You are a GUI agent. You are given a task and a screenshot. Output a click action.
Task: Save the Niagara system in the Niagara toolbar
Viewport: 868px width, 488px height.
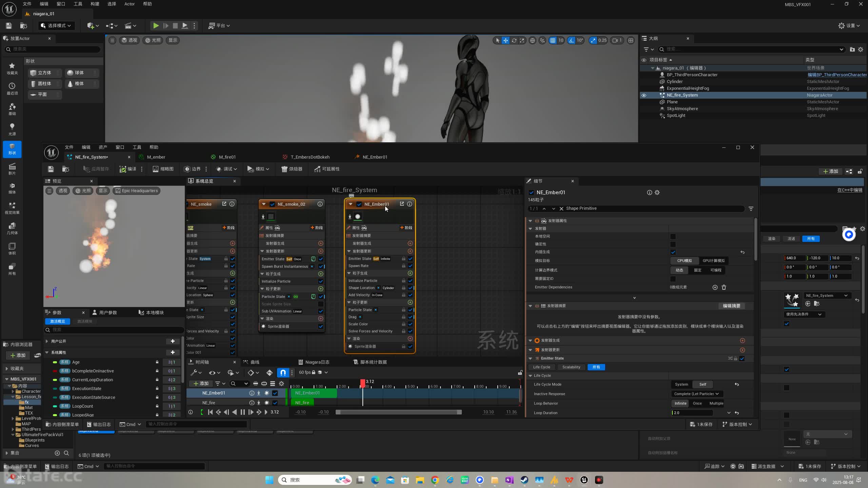51,169
